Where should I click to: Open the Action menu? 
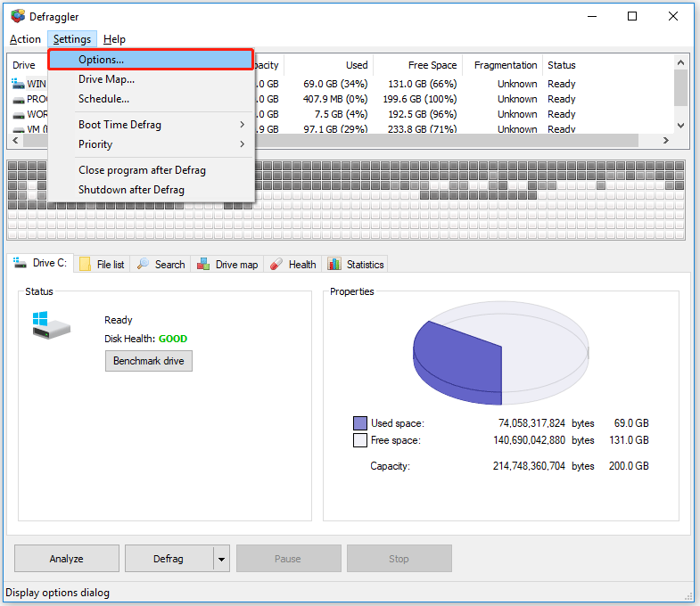[25, 39]
